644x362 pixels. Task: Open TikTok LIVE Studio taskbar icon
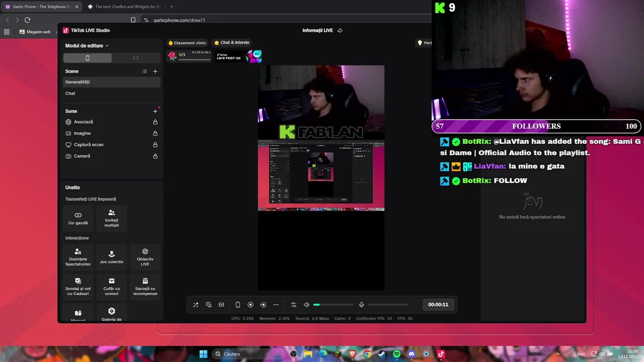pos(441,354)
